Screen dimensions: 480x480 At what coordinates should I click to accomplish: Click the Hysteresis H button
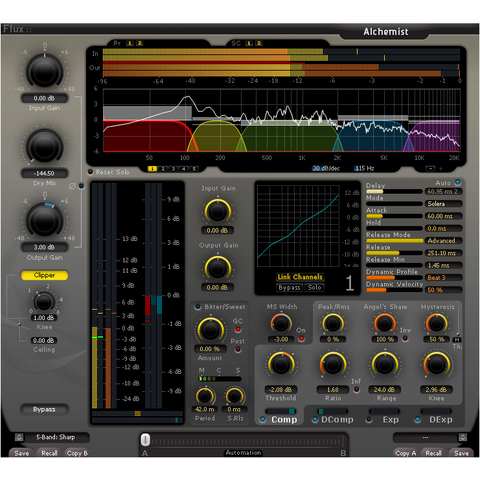457,340
